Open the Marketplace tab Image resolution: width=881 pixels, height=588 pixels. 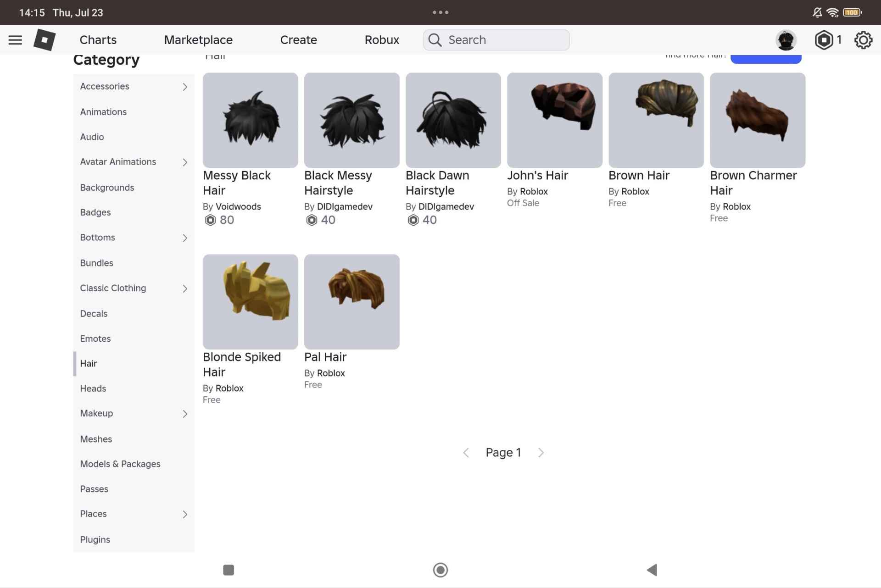point(198,40)
